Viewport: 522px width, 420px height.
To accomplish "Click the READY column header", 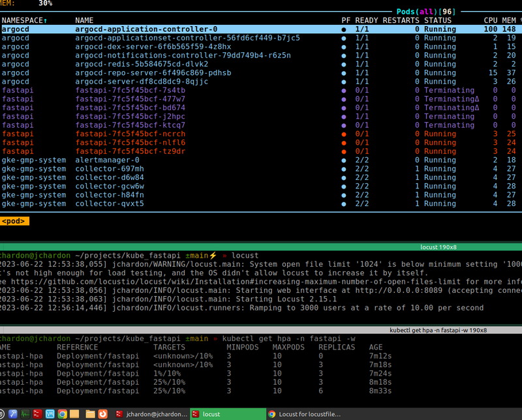I will coord(367,20).
